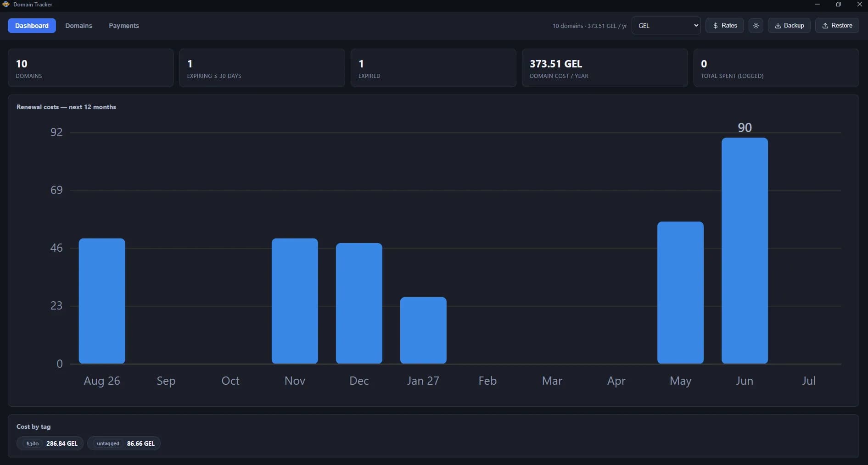Screen dimensions: 868x465
Task: Click the Nov renewal cost bar
Action: click(x=295, y=301)
